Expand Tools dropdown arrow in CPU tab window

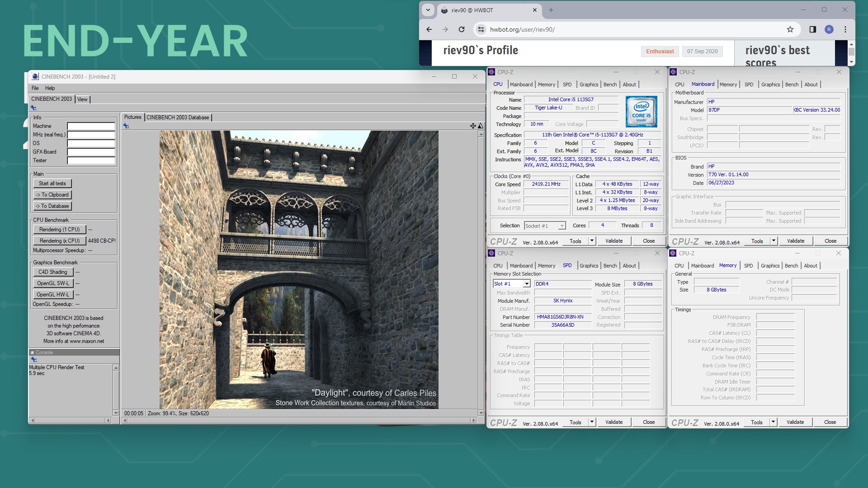click(592, 241)
